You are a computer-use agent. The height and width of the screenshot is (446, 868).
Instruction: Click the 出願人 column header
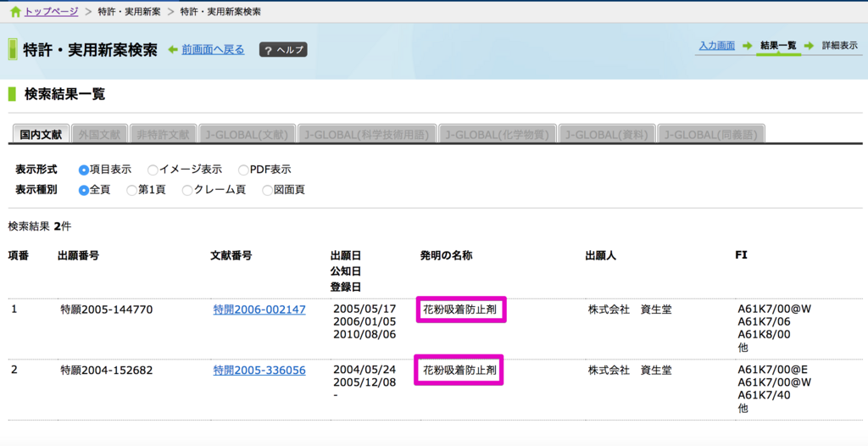tap(601, 256)
